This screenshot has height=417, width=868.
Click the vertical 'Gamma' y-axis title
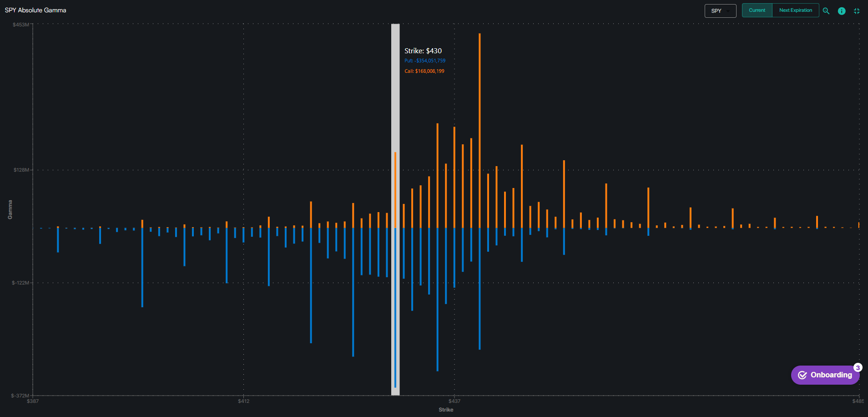click(10, 209)
